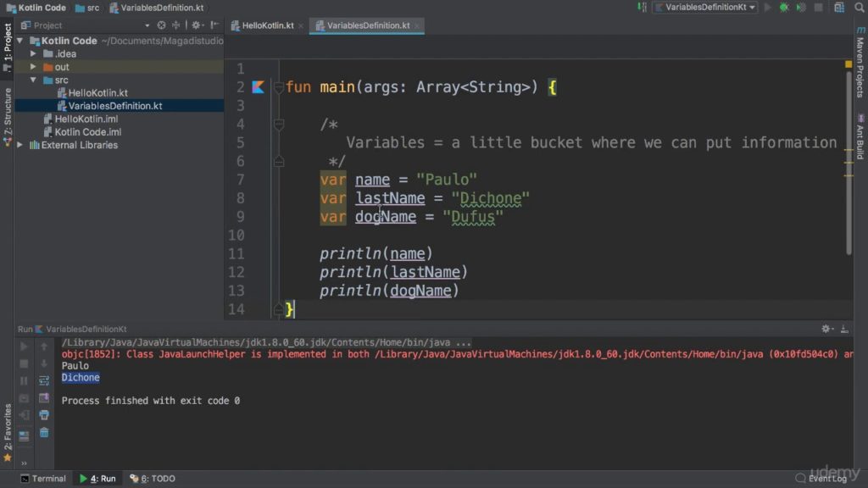
Task: Open Project panel gear settings
Action: click(x=197, y=25)
